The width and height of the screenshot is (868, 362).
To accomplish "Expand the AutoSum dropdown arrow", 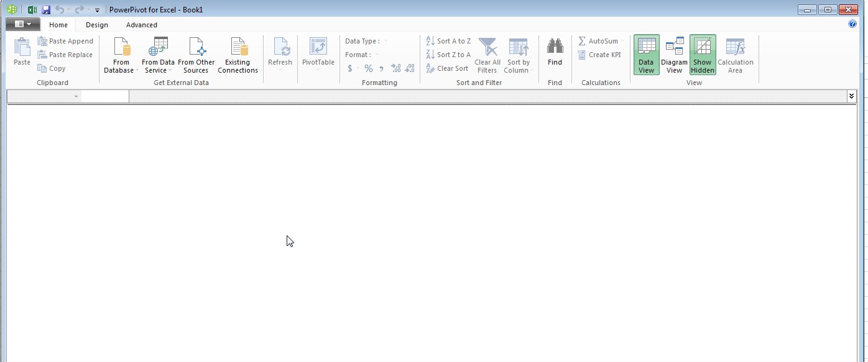I will click(622, 41).
